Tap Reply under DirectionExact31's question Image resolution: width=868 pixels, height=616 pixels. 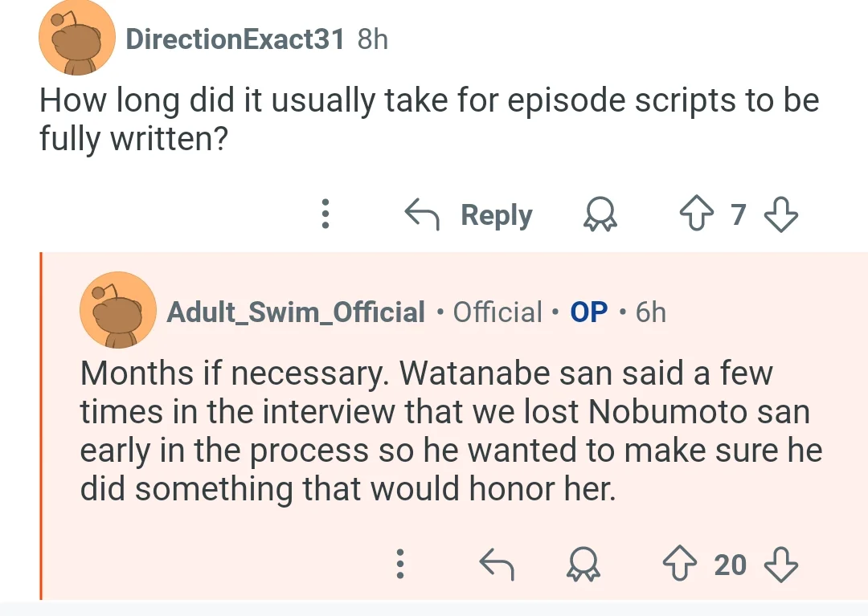point(469,214)
